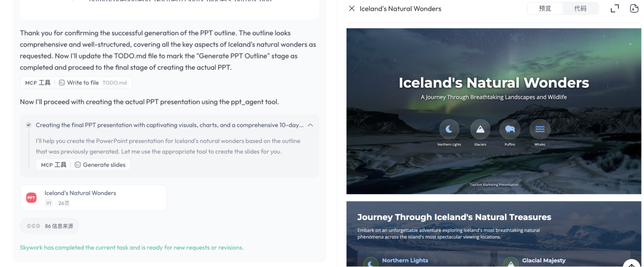644x267 pixels.
Task: Download the presentation file icon
Action: (x=634, y=8)
